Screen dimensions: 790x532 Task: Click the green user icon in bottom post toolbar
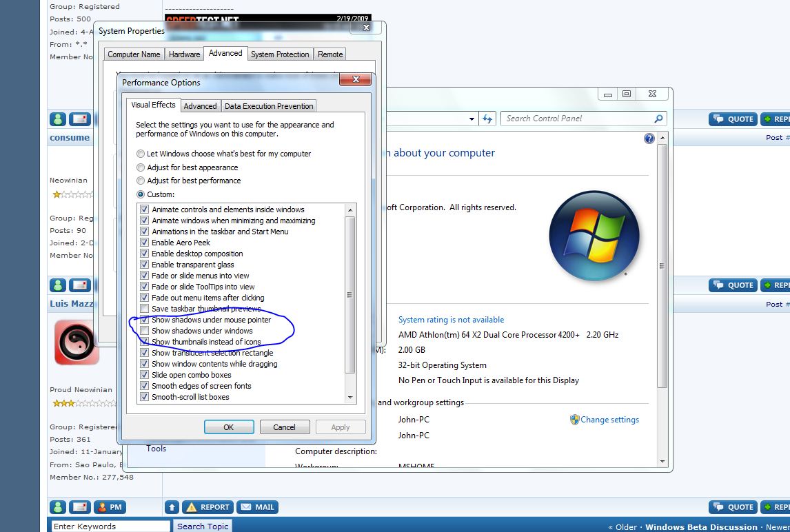pos(58,507)
